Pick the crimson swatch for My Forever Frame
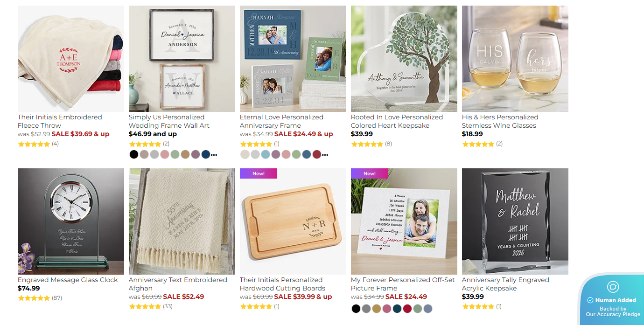Image resolution: width=644 pixels, height=325 pixels. (x=407, y=309)
